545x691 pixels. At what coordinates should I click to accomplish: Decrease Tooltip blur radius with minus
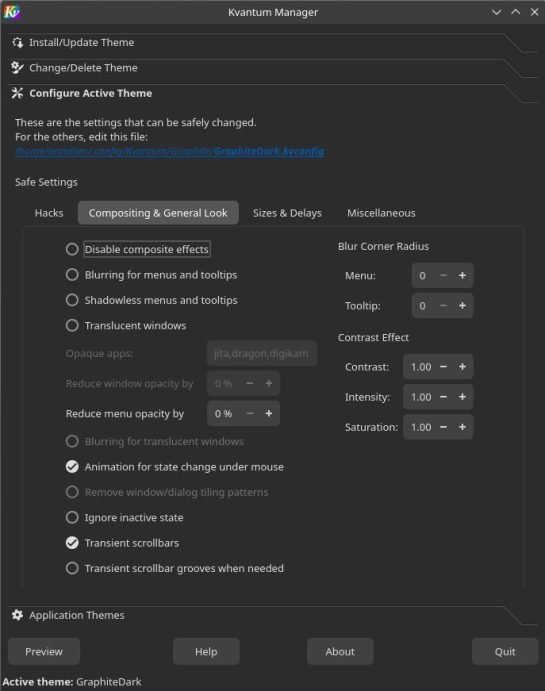(x=443, y=305)
